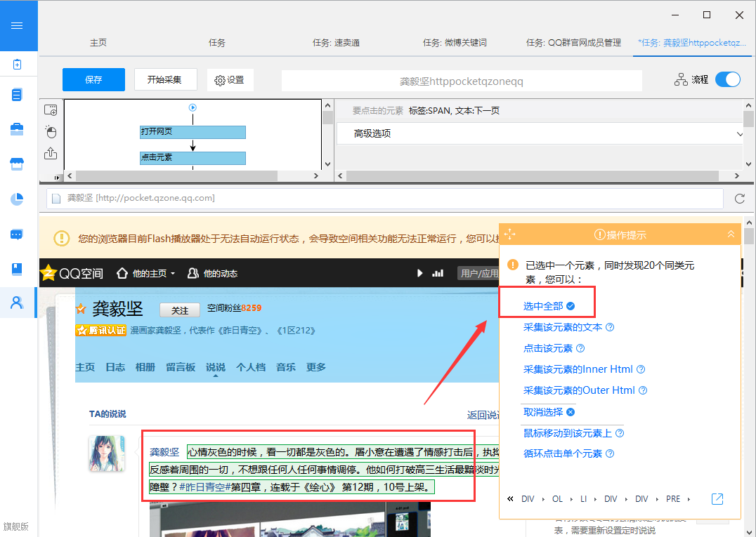756x537 pixels.
Task: Click the help icon next to 采集该元素的文本
Action: click(610, 328)
